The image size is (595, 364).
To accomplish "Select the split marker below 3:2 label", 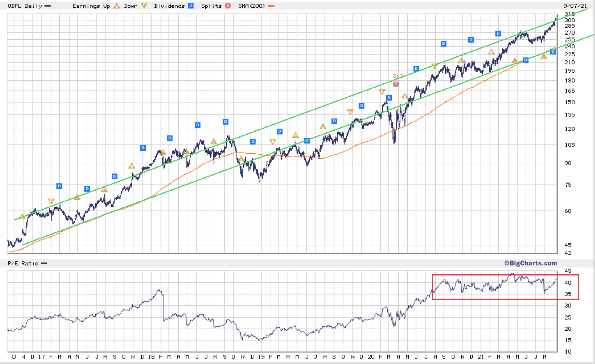I will click(x=396, y=84).
